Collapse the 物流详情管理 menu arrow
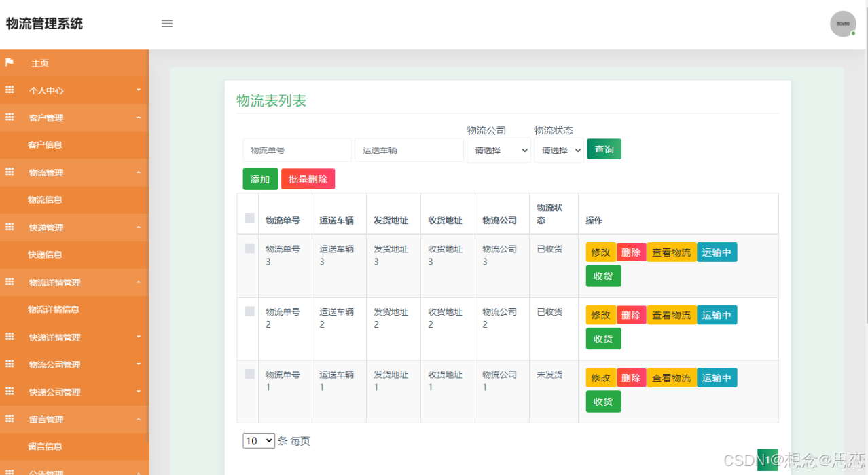The height and width of the screenshot is (475, 868). [139, 282]
